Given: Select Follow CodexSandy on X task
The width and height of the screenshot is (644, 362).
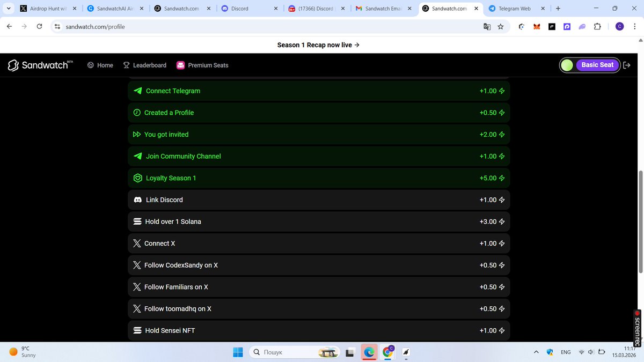Looking at the screenshot, I should [319, 265].
